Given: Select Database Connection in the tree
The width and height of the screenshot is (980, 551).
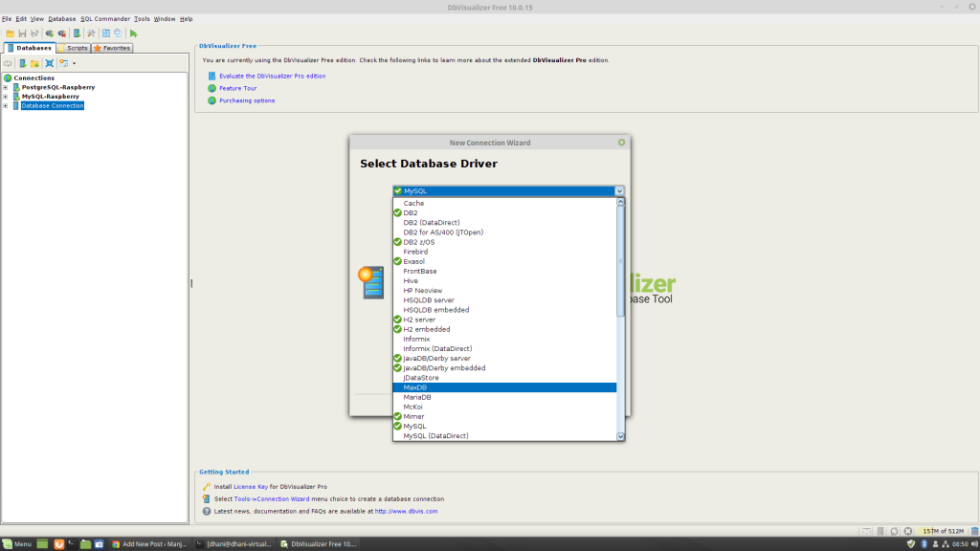Looking at the screenshot, I should (x=53, y=106).
